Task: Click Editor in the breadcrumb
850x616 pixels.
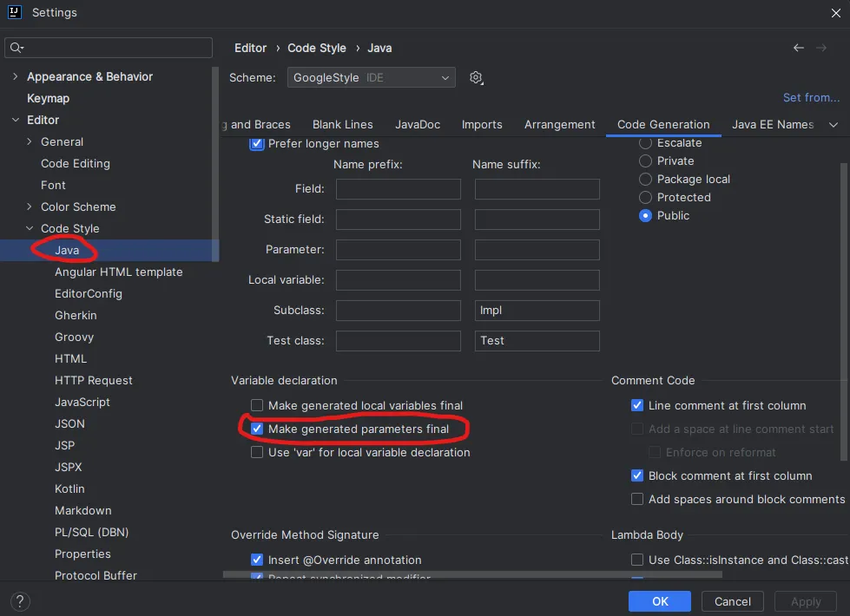Action: tap(250, 48)
